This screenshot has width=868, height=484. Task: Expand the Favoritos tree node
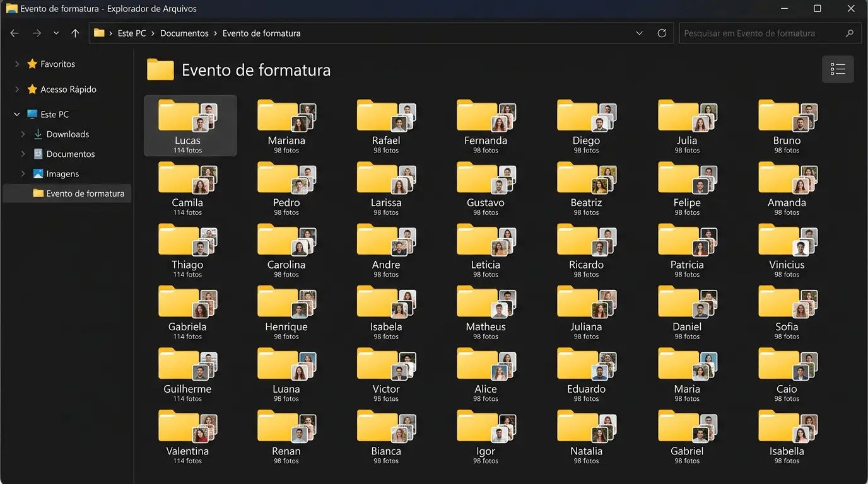pyautogui.click(x=17, y=64)
